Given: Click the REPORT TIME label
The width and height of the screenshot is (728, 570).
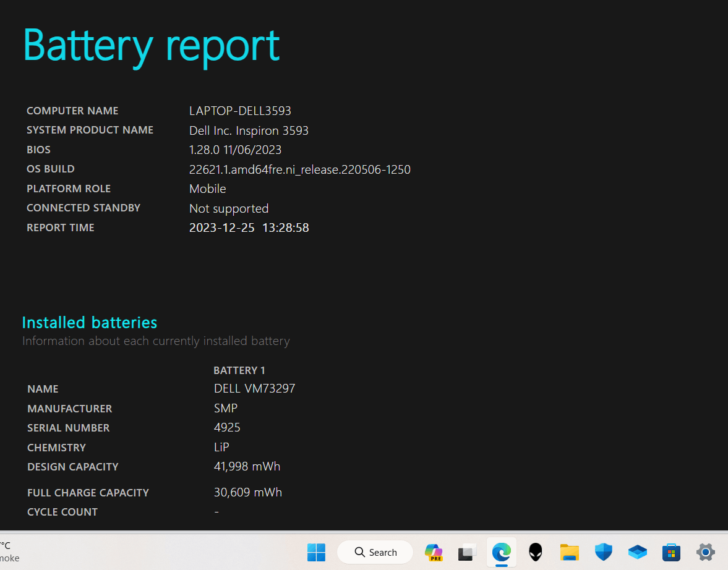Looking at the screenshot, I should [x=61, y=228].
